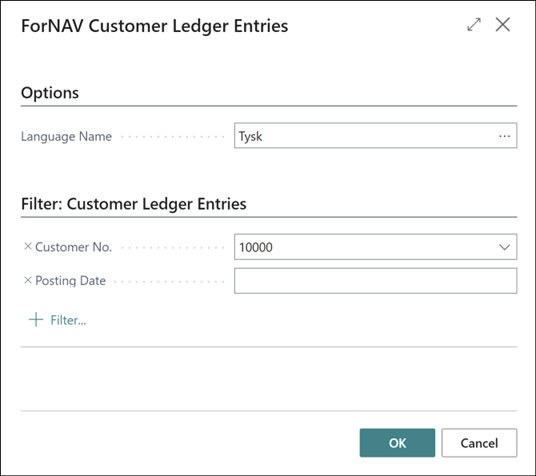This screenshot has height=476, width=536.
Task: Close the ForNAV Customer Ledger Entries dialog
Action: (502, 25)
